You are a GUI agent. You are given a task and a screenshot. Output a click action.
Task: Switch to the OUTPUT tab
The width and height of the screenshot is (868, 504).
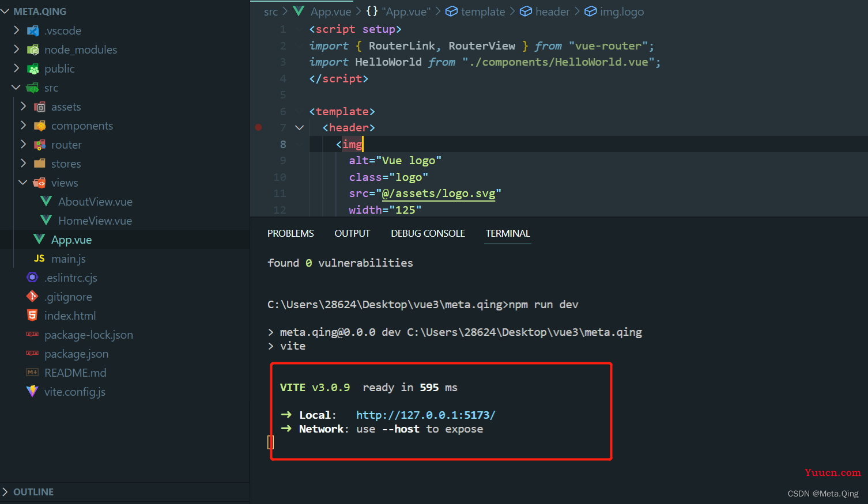point(352,233)
